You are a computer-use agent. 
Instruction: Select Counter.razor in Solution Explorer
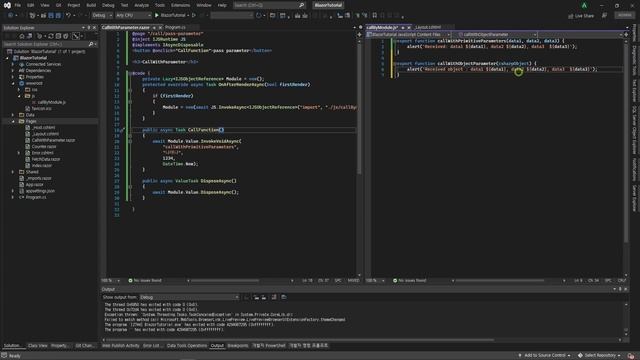pos(44,147)
